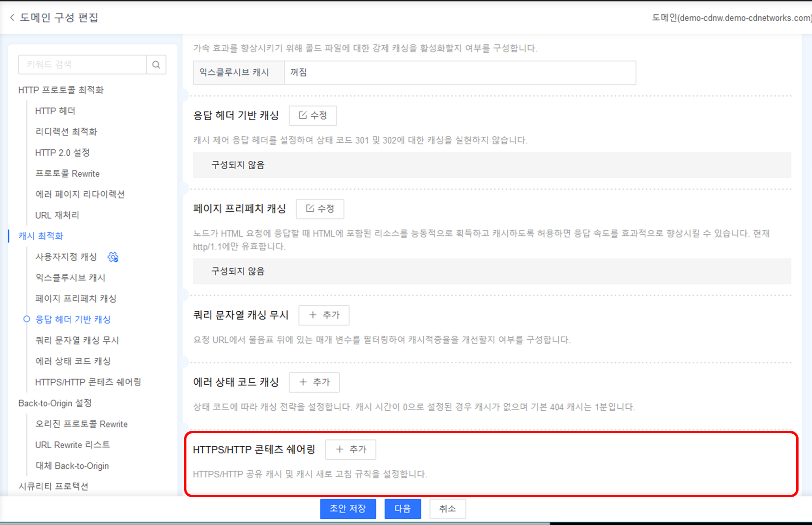Select the radio marker beside 응답 헤더 기반 캐싱
The height and width of the screenshot is (525, 812).
tap(26, 319)
